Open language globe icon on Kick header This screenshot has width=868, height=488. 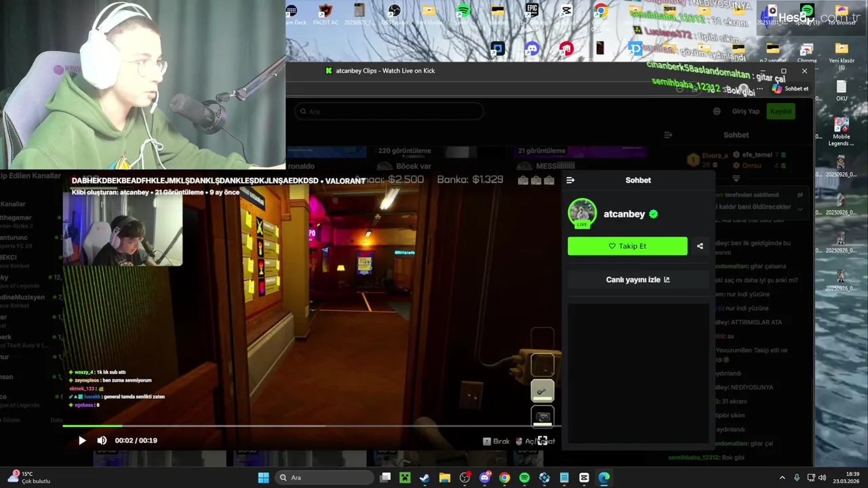click(x=717, y=111)
